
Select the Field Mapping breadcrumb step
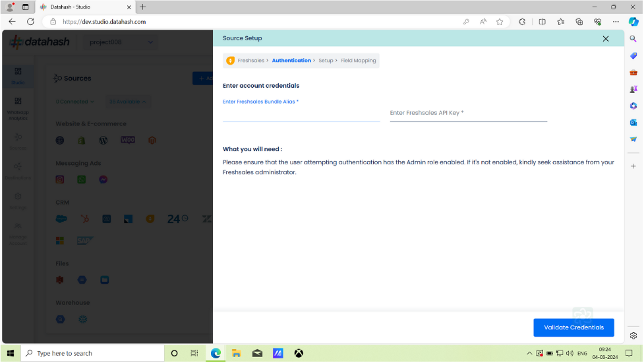click(358, 61)
